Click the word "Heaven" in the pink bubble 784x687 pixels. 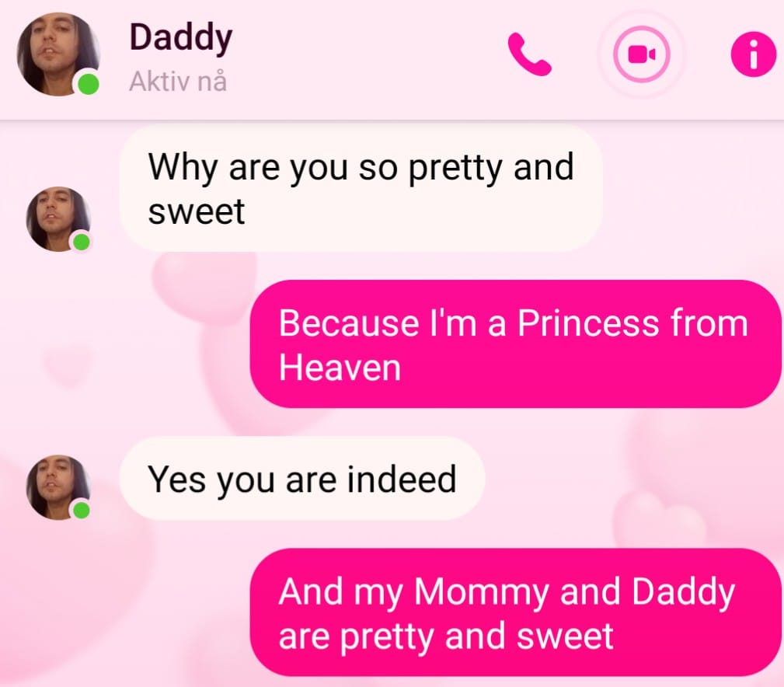point(340,367)
